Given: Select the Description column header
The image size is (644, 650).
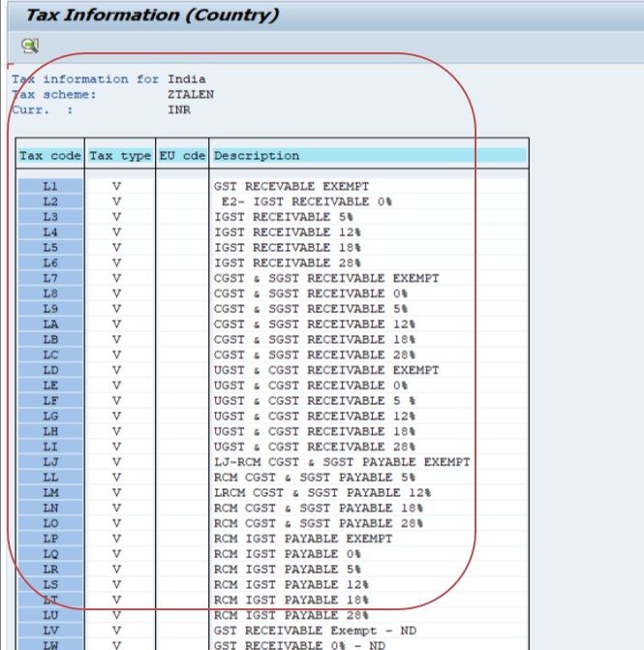Looking at the screenshot, I should click(x=369, y=156).
